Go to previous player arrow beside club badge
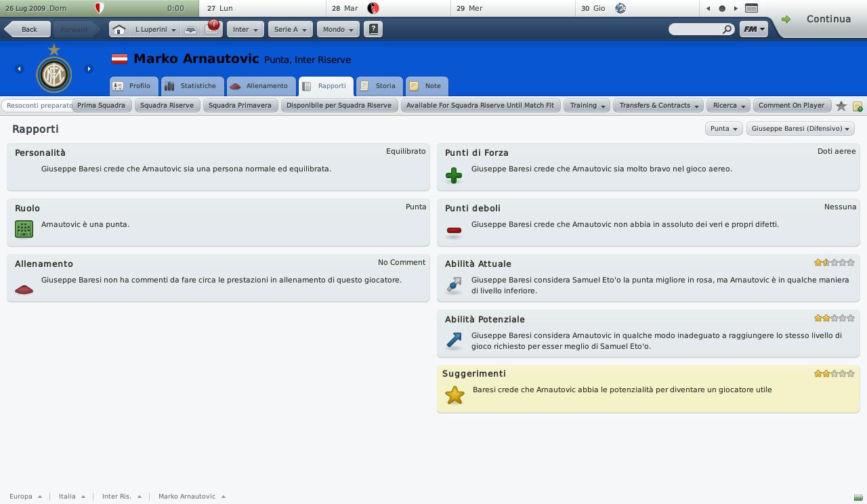 (x=19, y=68)
